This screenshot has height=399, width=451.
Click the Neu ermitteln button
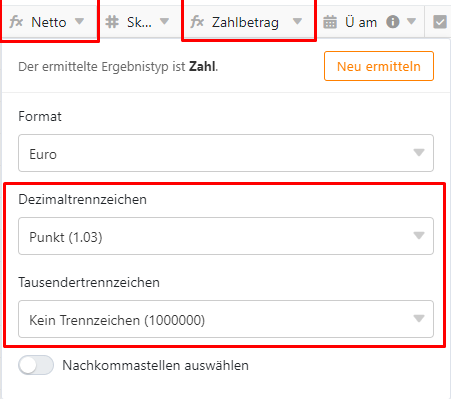[379, 66]
